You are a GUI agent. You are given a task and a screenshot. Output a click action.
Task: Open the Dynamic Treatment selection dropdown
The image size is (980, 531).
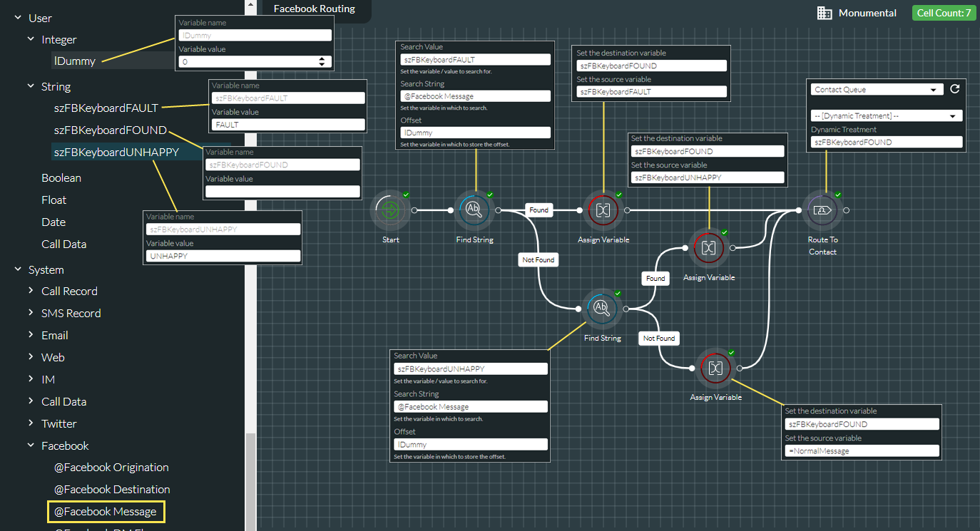(887, 115)
